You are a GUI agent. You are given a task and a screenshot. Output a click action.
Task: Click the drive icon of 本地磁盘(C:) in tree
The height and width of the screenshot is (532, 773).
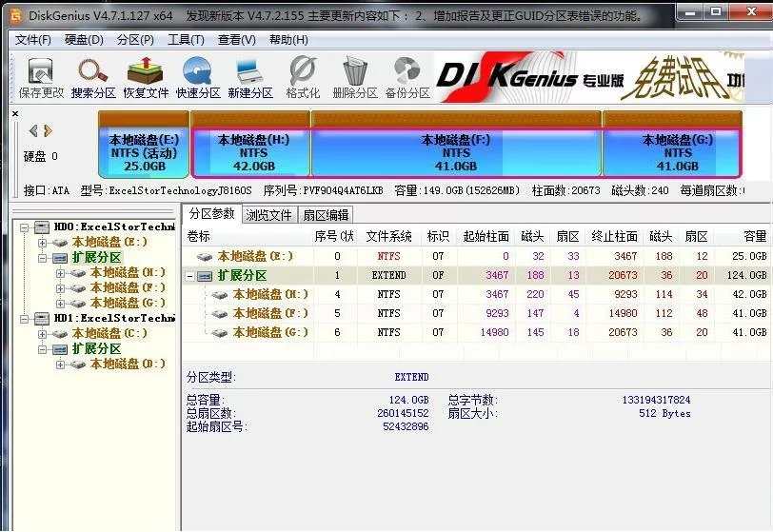click(60, 334)
